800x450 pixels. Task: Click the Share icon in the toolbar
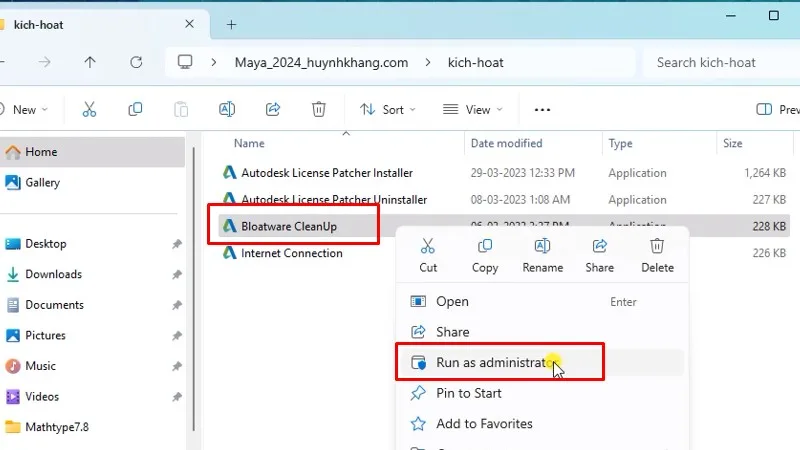[x=273, y=109]
